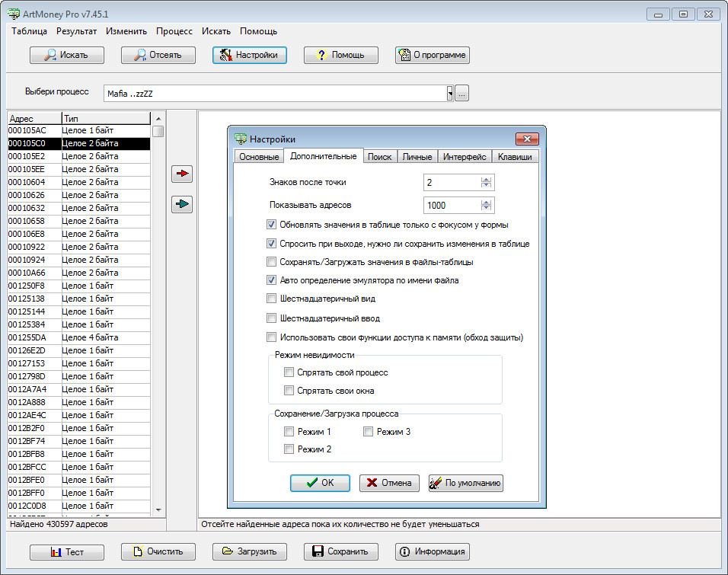Adjust the Показывать адресов spinner arrows
The image size is (728, 575).
point(487,206)
